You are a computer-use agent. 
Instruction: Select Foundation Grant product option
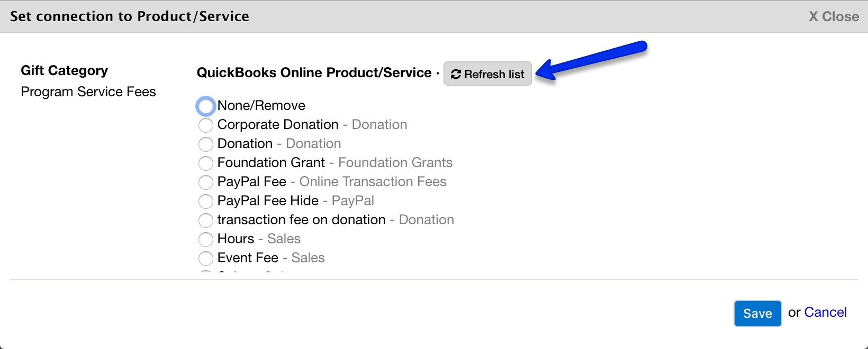(206, 163)
